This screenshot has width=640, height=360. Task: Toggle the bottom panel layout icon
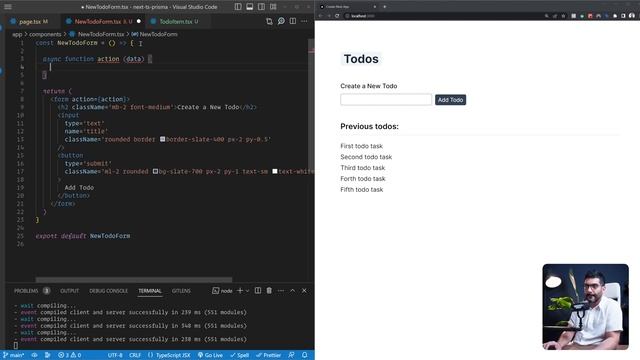(249, 7)
